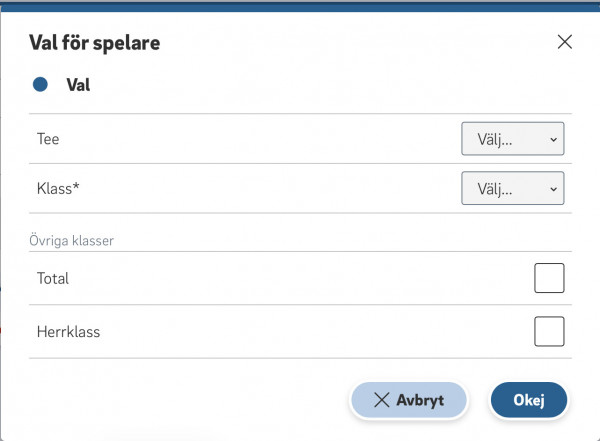Viewport: 600px width, 441px height.
Task: Click the X icon inside Avbryt
Action: click(381, 400)
